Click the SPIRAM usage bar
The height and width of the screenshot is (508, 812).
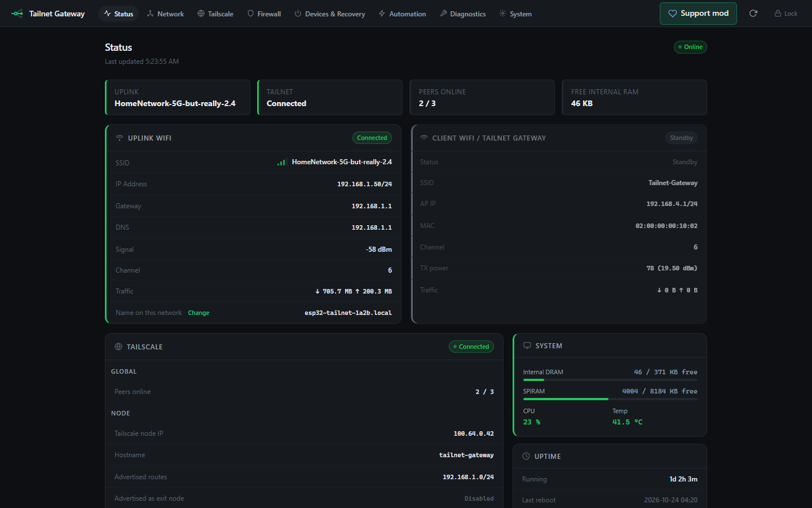610,399
